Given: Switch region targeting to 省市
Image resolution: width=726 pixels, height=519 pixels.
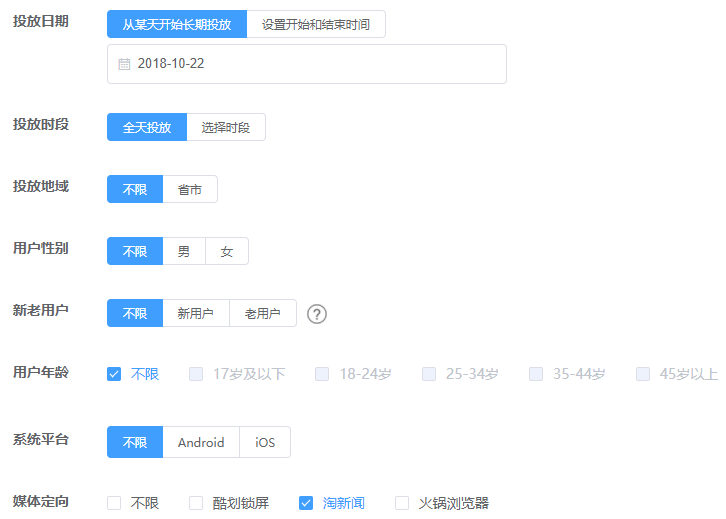Looking at the screenshot, I should 190,189.
